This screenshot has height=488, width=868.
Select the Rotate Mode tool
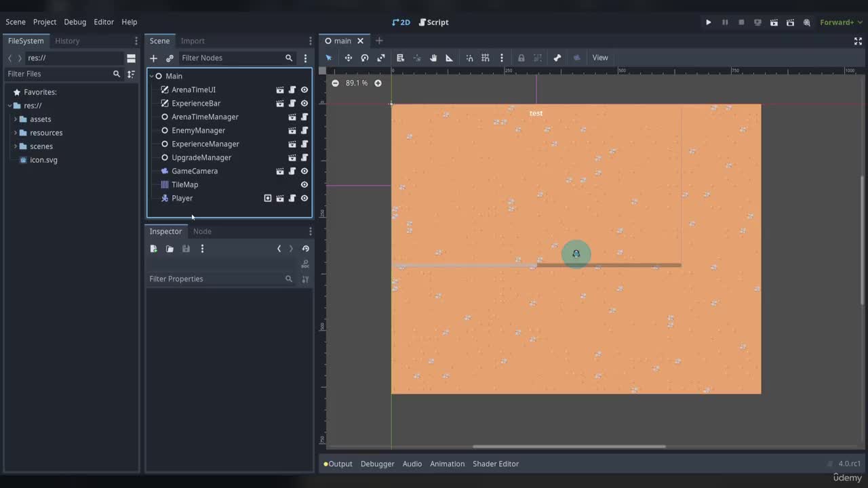pyautogui.click(x=364, y=58)
